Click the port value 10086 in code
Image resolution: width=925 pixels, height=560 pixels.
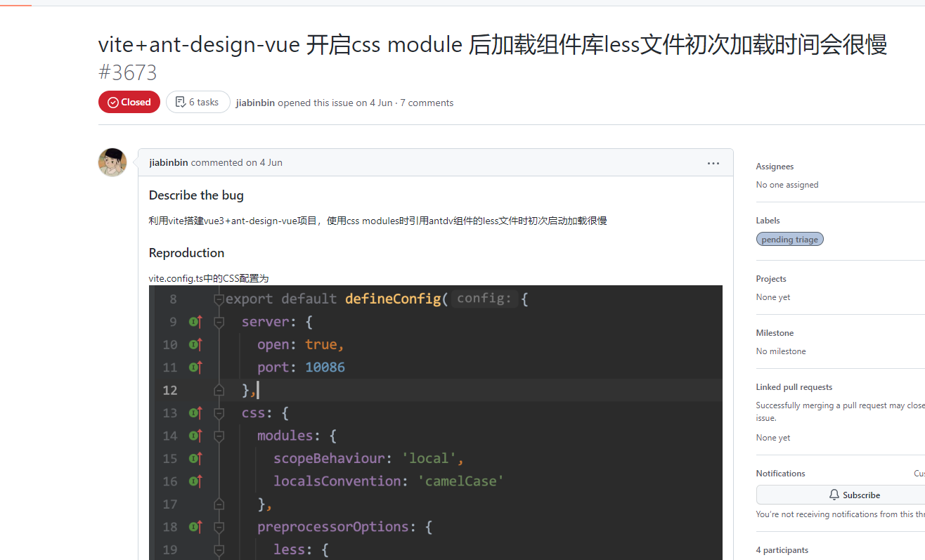[x=325, y=367]
